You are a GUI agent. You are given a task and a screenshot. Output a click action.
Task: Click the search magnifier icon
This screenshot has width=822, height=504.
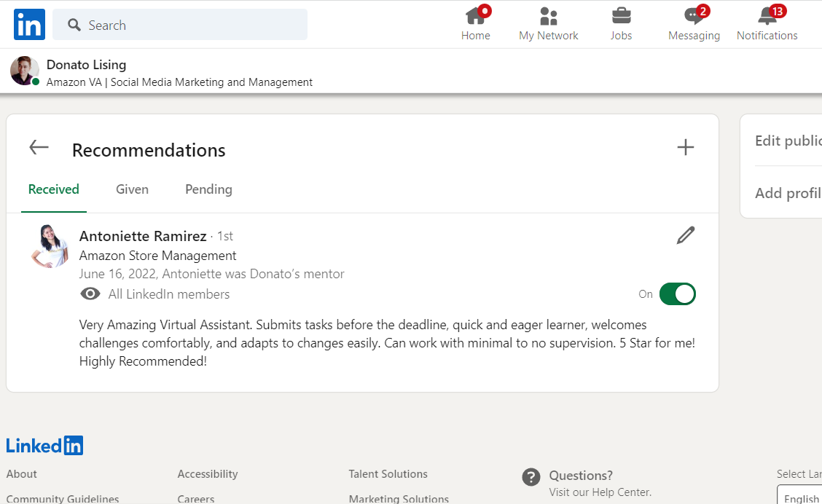tap(74, 25)
